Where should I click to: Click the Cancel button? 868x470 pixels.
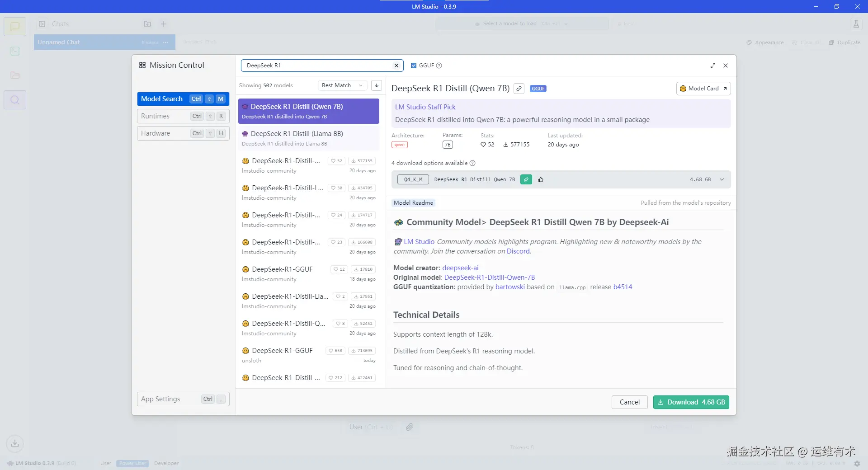(x=629, y=402)
